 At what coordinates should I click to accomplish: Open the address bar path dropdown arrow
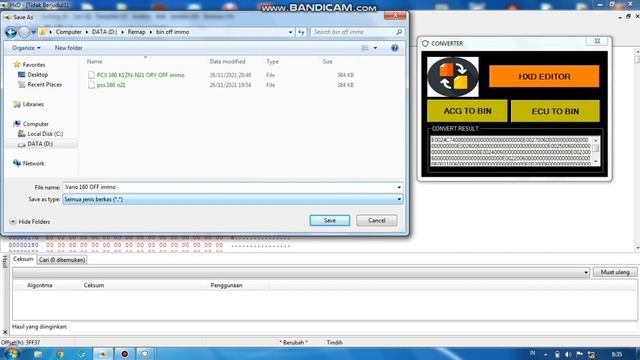pyautogui.click(x=290, y=32)
